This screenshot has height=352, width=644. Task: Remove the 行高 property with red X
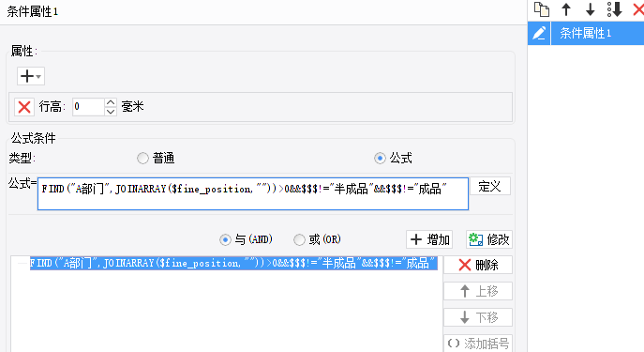tap(24, 107)
